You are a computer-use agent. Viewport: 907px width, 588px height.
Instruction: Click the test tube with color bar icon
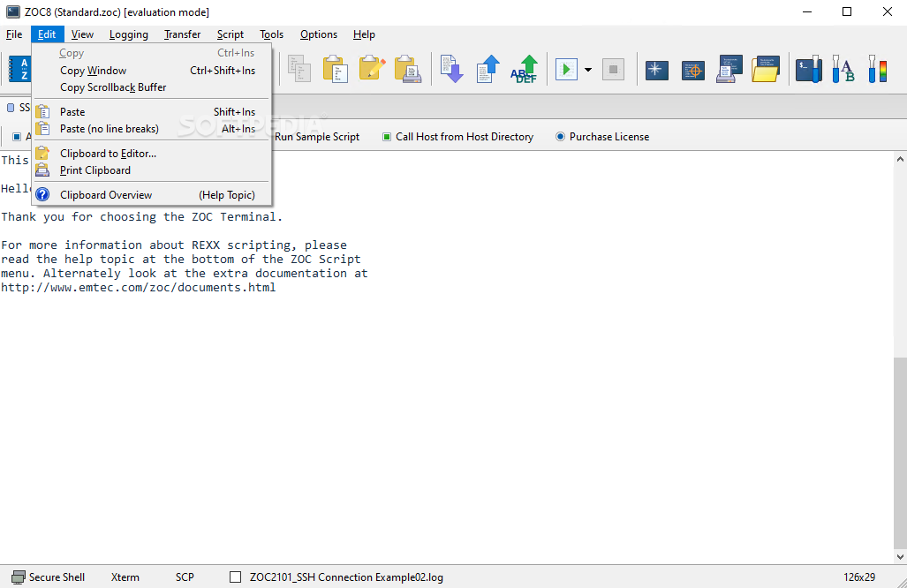pos(878,70)
